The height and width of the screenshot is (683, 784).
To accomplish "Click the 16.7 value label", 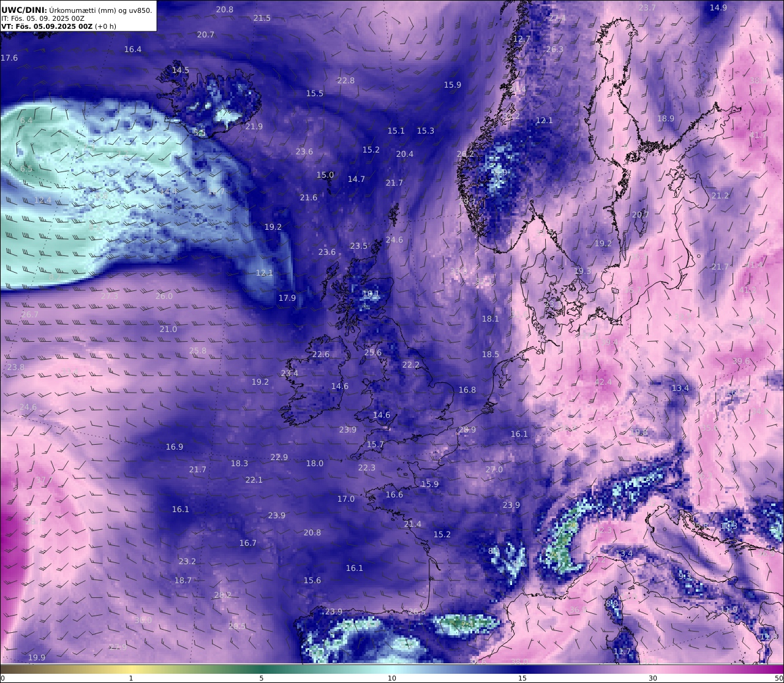I will [248, 543].
